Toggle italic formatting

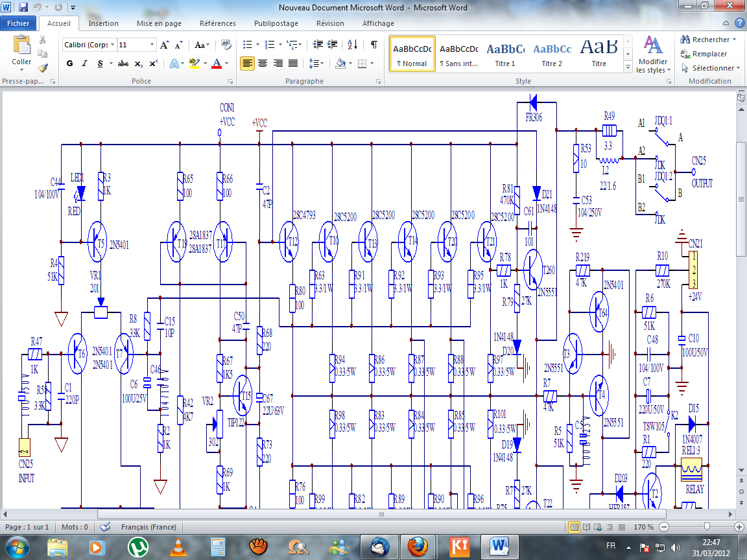pos(85,64)
